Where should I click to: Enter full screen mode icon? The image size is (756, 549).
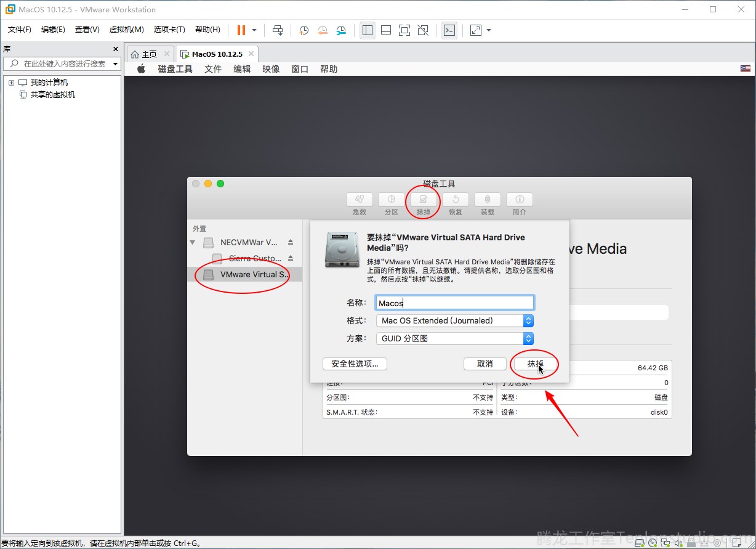click(404, 30)
